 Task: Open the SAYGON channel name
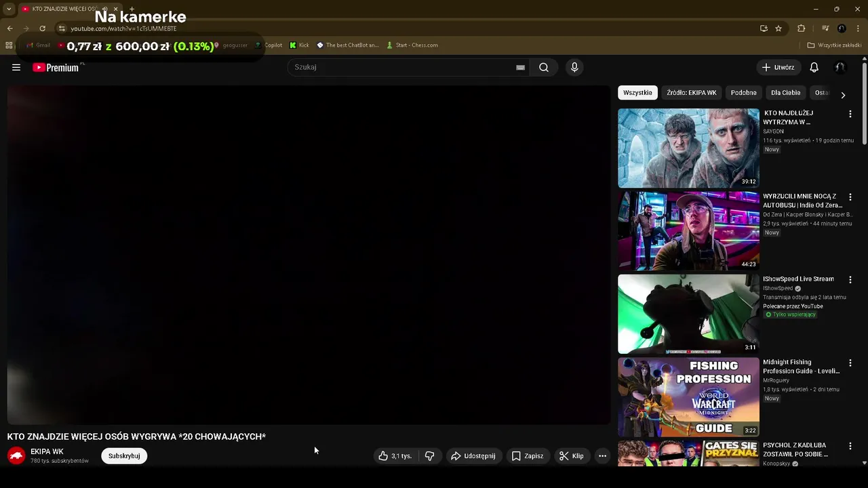(773, 131)
